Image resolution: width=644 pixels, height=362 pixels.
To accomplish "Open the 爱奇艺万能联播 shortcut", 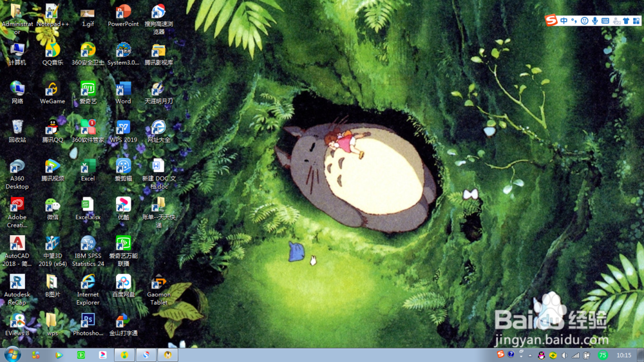I will pyautogui.click(x=123, y=251).
